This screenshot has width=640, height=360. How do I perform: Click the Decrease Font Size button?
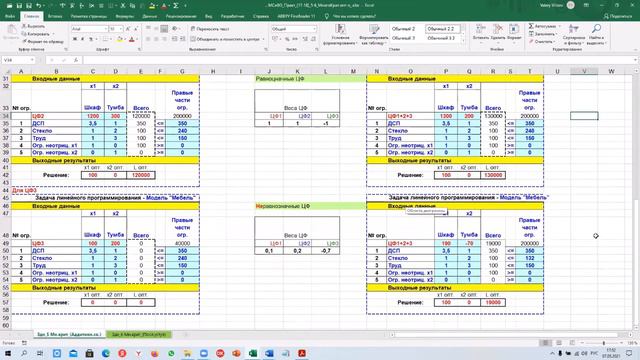tap(136, 29)
